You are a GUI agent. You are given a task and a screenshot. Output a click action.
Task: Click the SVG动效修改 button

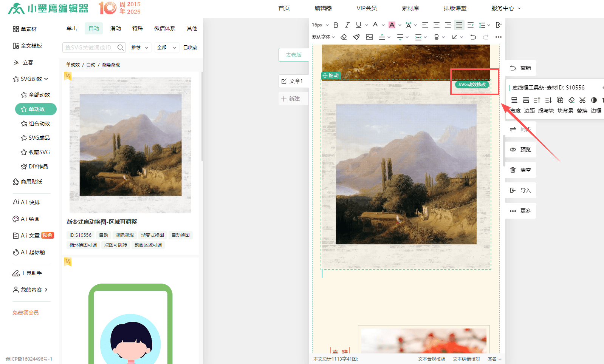472,85
